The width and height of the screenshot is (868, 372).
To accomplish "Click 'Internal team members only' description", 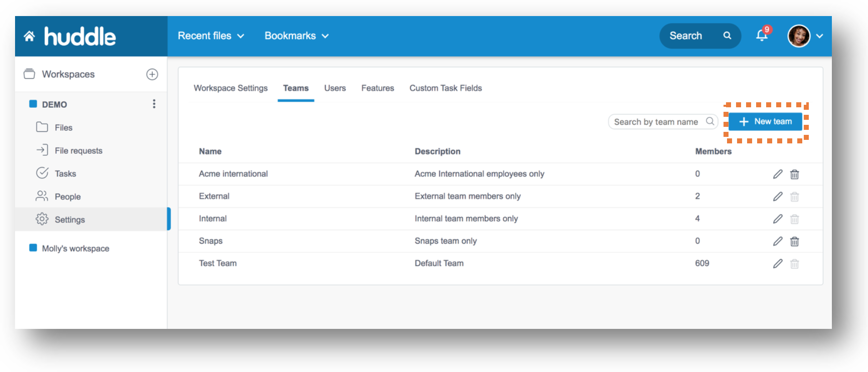I will 466,219.
